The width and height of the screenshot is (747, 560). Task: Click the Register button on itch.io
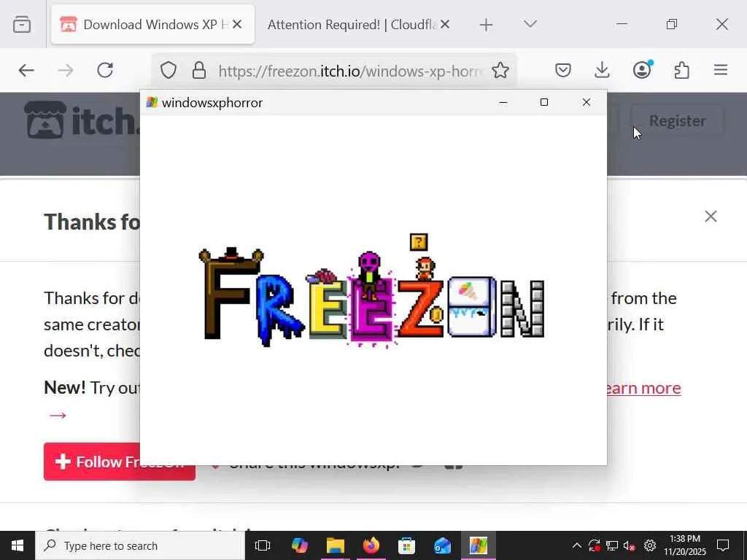tap(678, 121)
